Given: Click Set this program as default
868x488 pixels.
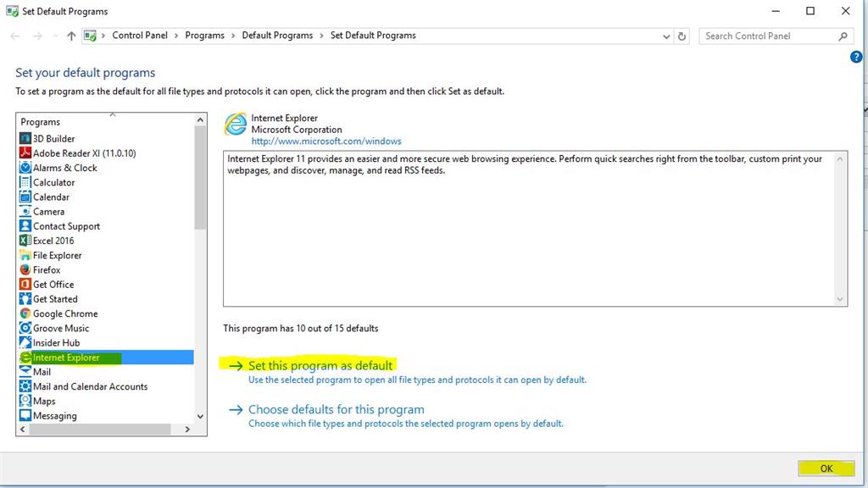Looking at the screenshot, I should click(320, 365).
